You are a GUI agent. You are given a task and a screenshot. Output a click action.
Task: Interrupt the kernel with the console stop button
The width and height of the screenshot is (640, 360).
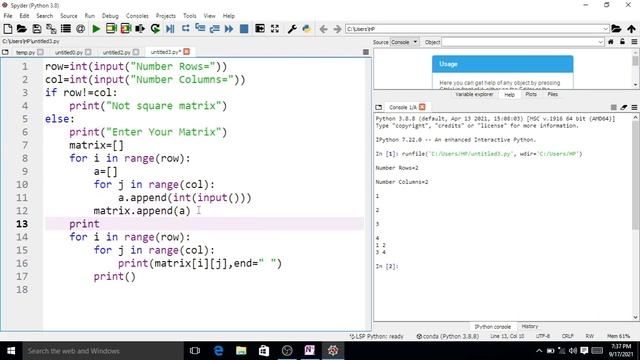click(x=613, y=107)
